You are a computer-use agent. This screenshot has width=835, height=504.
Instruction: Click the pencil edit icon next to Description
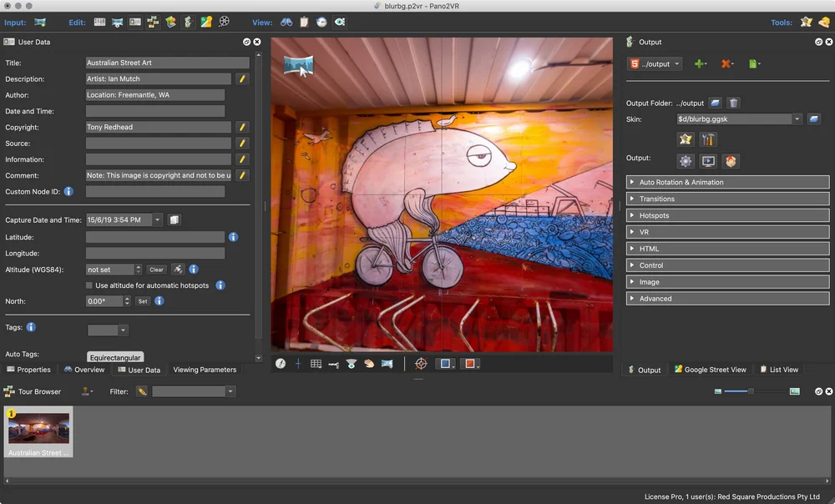coord(242,78)
